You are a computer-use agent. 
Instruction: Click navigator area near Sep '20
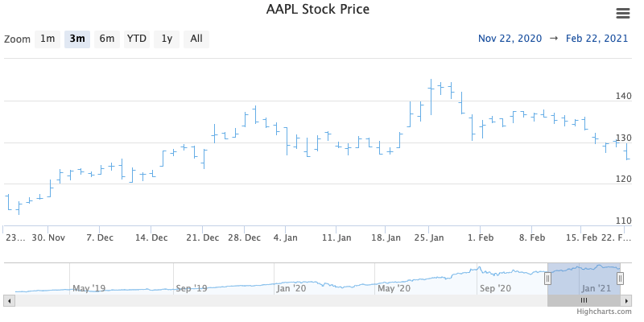click(x=494, y=278)
